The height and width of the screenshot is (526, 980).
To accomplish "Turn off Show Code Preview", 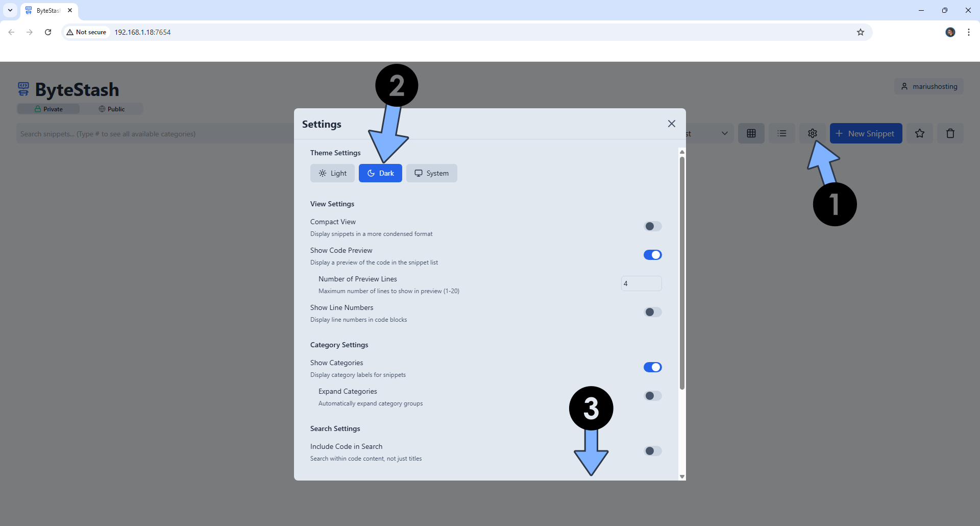I will tap(652, 255).
